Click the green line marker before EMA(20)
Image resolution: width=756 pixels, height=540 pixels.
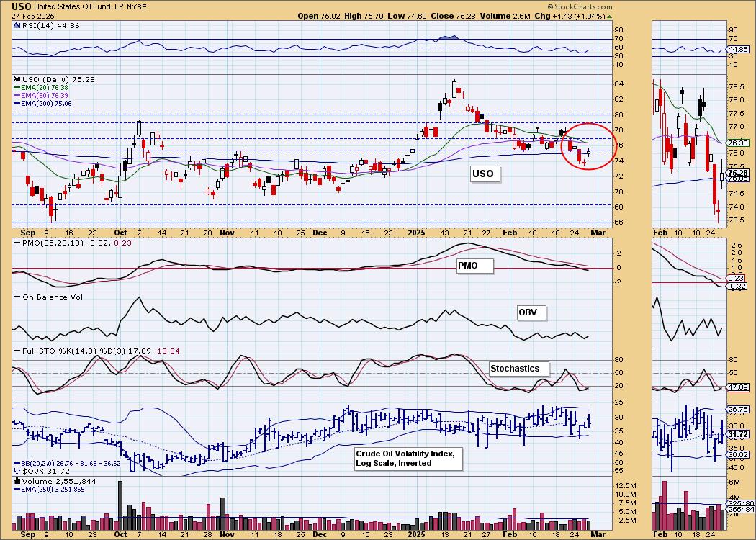pyautogui.click(x=17, y=88)
